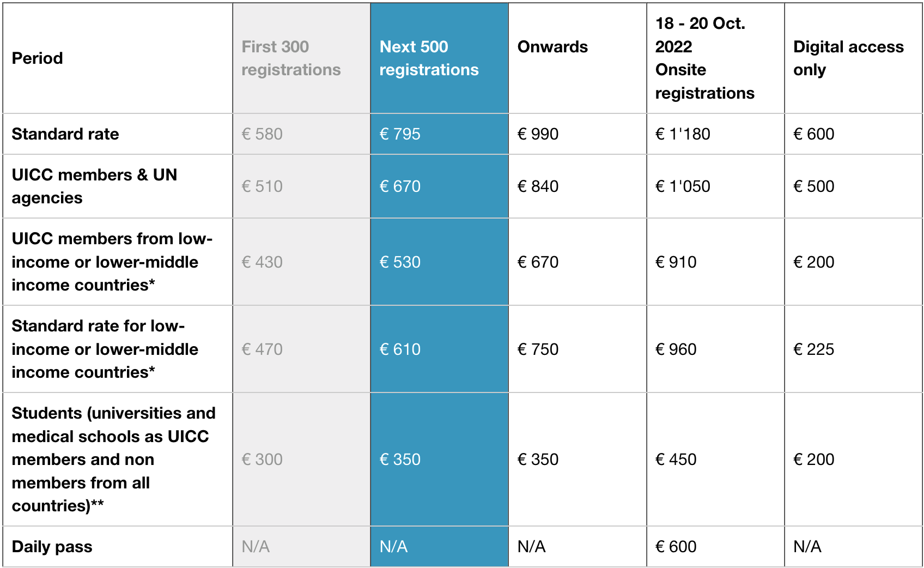
Task: Click the "Onsite registrations" column header
Action: coord(704,58)
